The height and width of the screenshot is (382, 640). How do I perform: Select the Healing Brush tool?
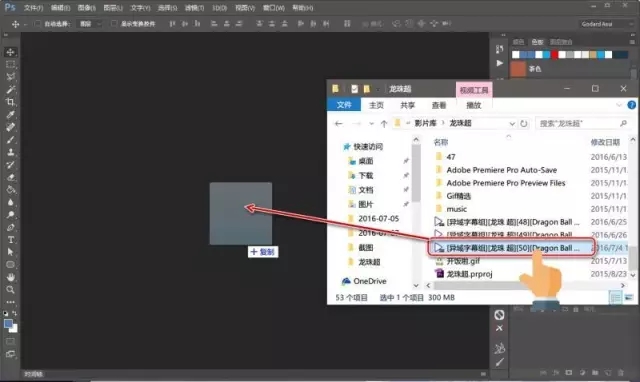click(x=11, y=127)
